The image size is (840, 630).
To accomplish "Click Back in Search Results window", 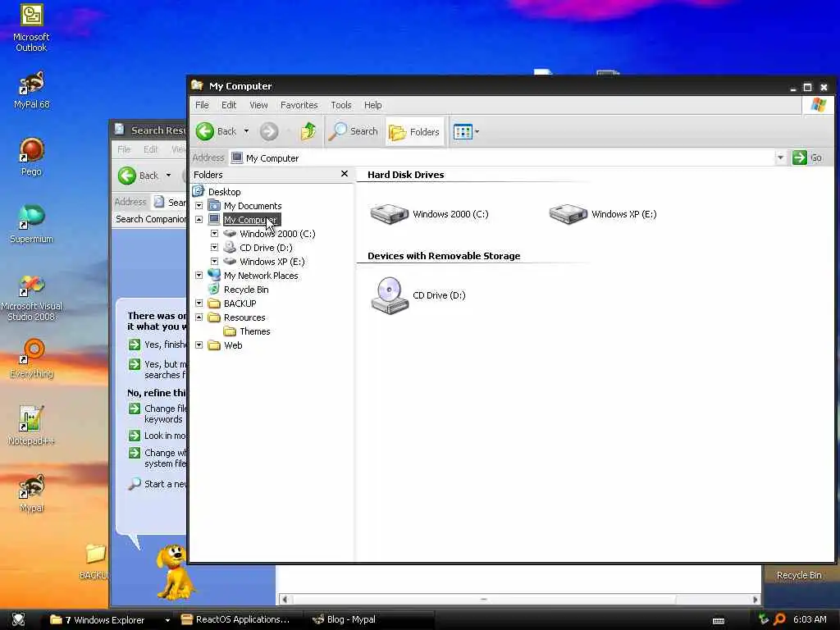I will pos(138,176).
